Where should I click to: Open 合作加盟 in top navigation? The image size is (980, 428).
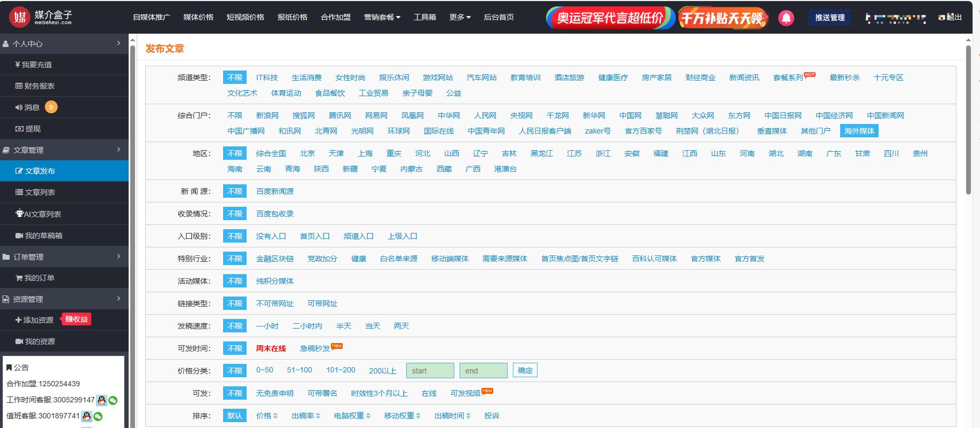click(x=336, y=17)
